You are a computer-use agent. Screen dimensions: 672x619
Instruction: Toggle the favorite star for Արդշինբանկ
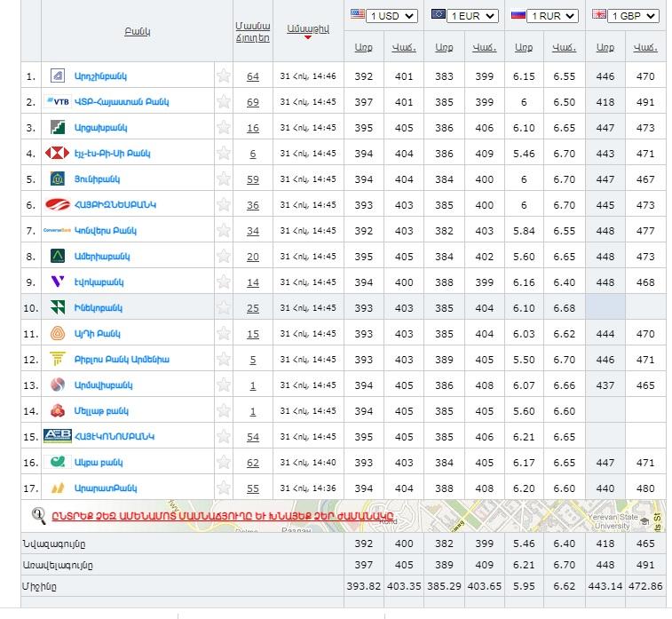coord(224,76)
